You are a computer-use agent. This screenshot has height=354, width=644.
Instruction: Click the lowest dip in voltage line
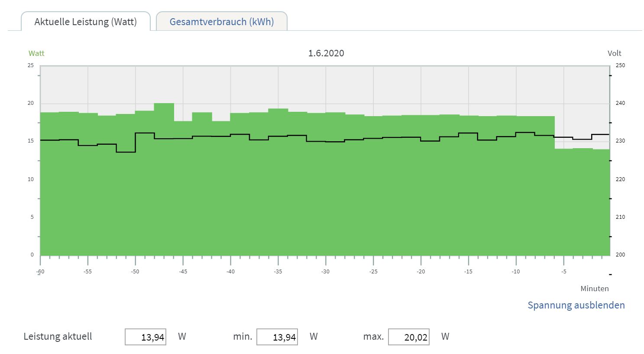[x=126, y=152]
